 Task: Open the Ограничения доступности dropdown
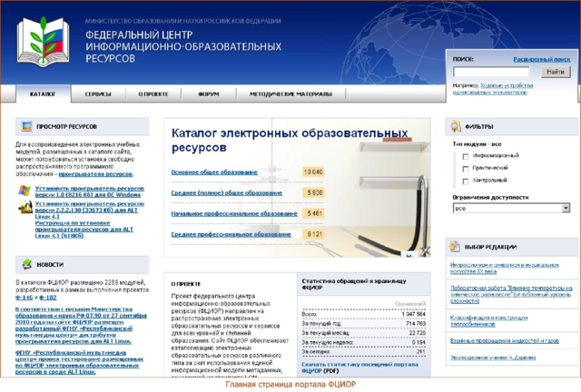click(x=511, y=208)
